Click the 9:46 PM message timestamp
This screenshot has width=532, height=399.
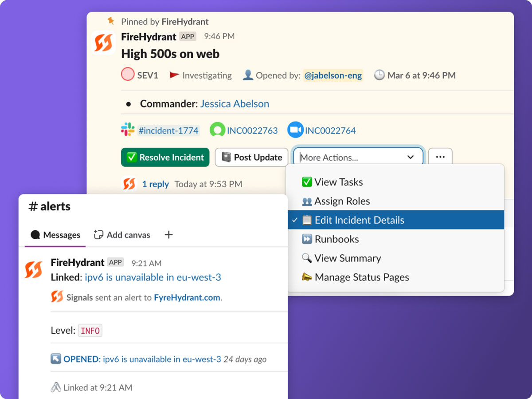pos(219,36)
